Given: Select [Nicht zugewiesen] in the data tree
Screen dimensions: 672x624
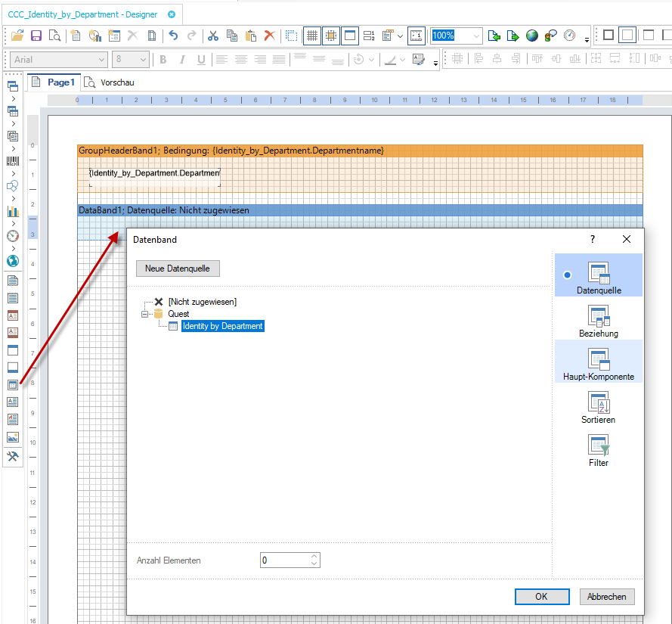Looking at the screenshot, I should (202, 302).
